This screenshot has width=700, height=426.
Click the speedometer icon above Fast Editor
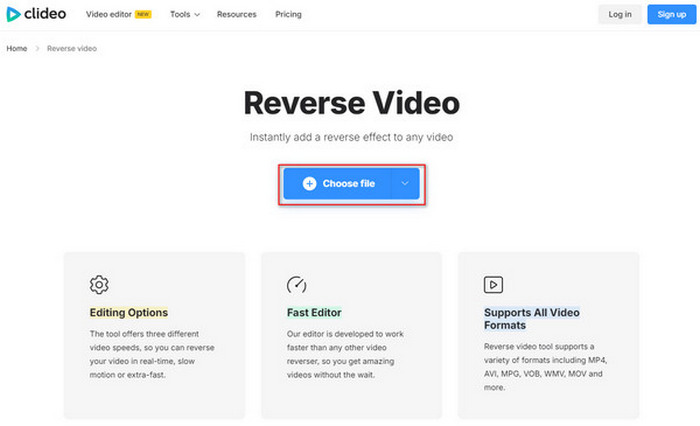pos(296,284)
